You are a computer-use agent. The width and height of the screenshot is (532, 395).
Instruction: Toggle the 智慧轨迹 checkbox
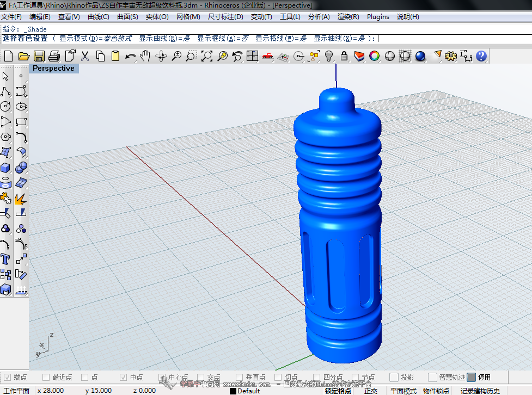point(432,377)
